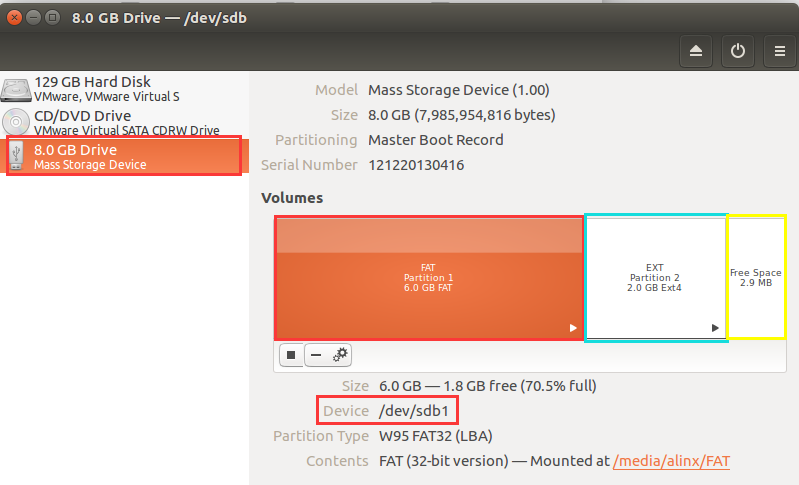Select the CD/DVD Drive entry
Image resolution: width=799 pixels, height=485 pixels.
pos(124,122)
